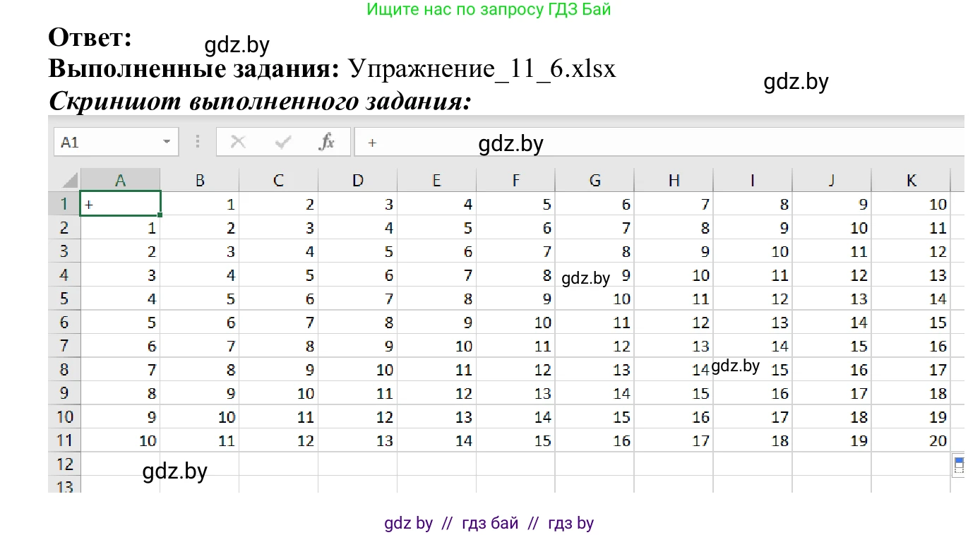Image resolution: width=980 pixels, height=535 pixels.
Task: Click the Упражнение_11_6.xlsx file name
Action: [x=479, y=68]
